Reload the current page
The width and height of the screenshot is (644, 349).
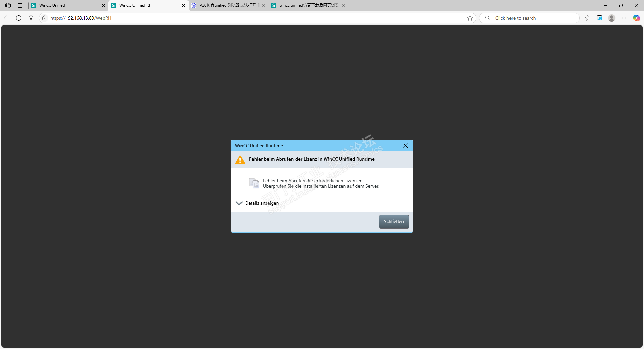19,18
